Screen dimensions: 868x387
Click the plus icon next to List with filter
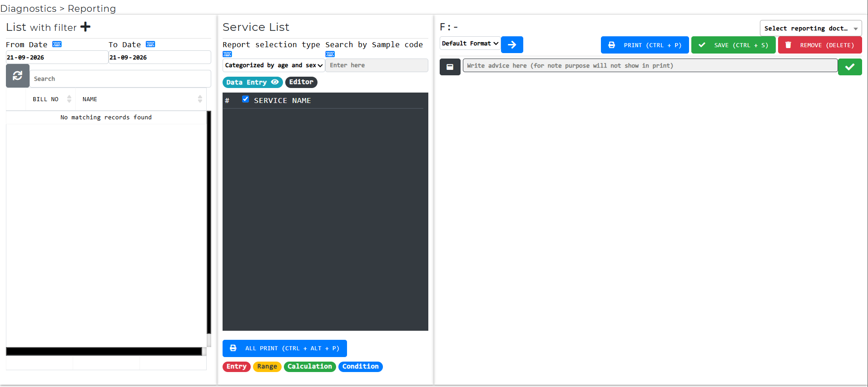coord(85,27)
